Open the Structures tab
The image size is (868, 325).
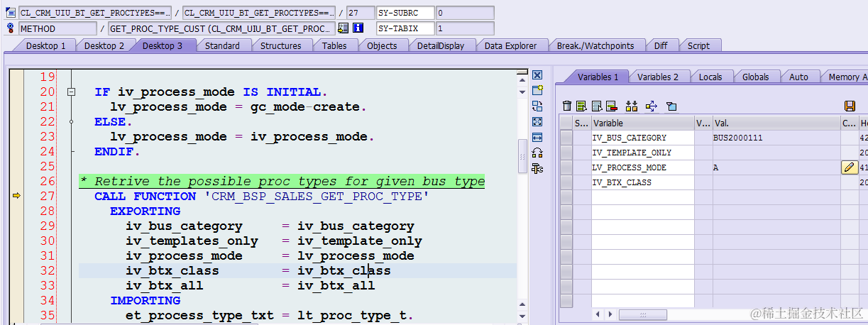coord(280,45)
